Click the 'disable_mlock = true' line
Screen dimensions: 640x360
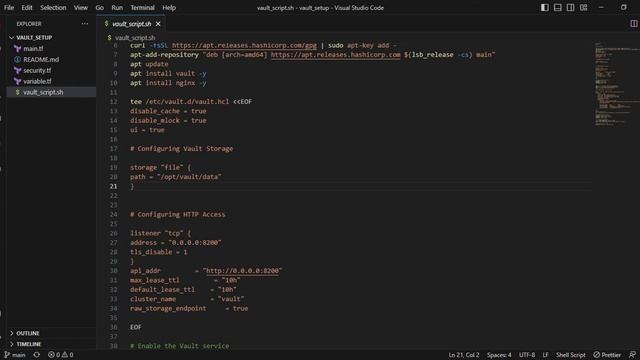click(168, 120)
